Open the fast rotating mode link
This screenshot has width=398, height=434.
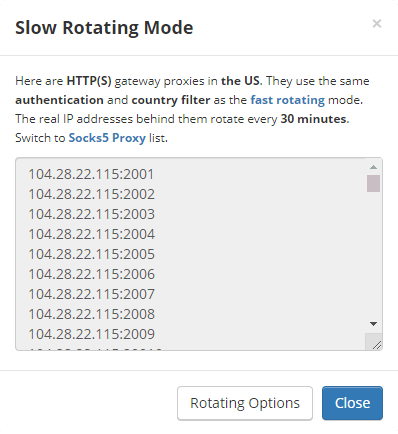pyautogui.click(x=287, y=100)
